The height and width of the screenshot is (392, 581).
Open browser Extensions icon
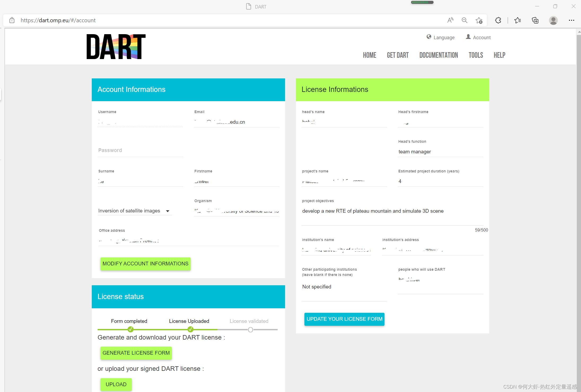click(498, 20)
